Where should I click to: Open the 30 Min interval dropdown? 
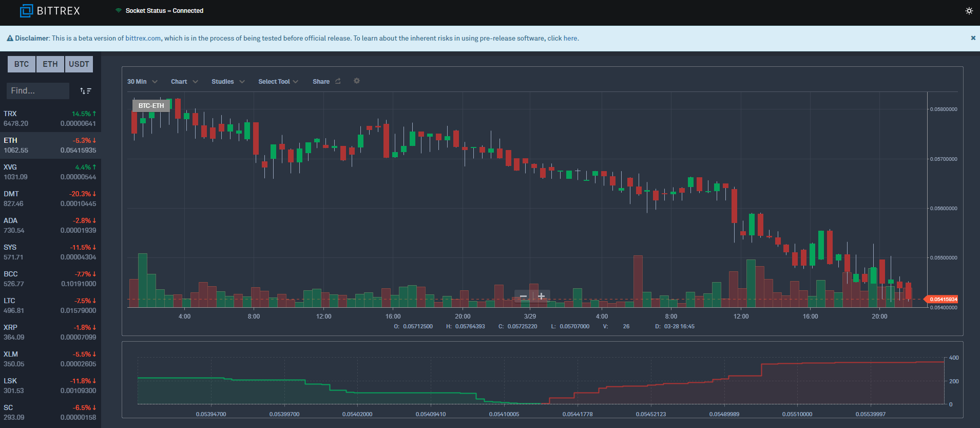(142, 82)
